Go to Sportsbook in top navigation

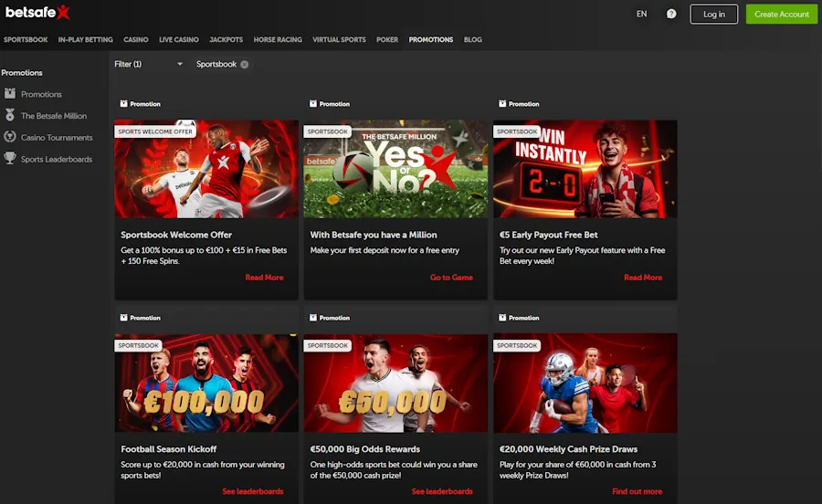(x=26, y=40)
